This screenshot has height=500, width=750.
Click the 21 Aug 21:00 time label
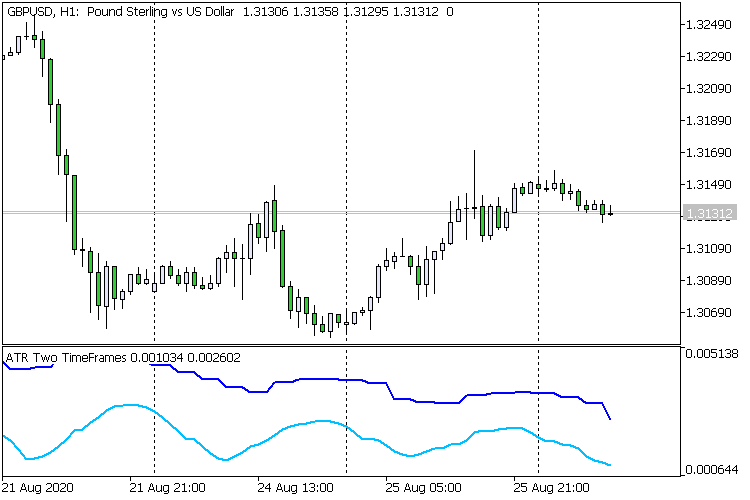pos(167,488)
